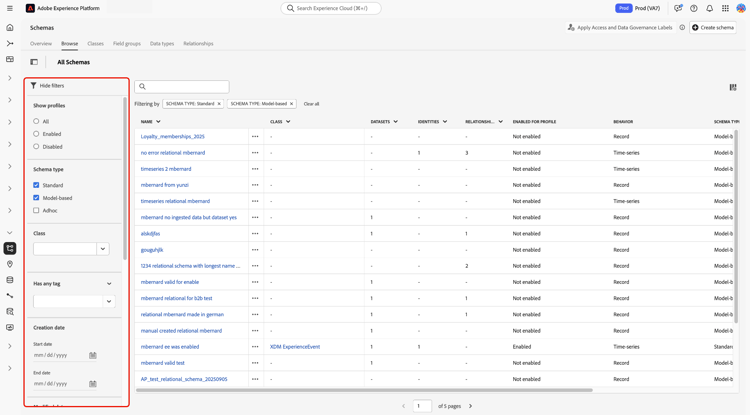Click the Create schema button
This screenshot has height=415, width=750.
[713, 27]
